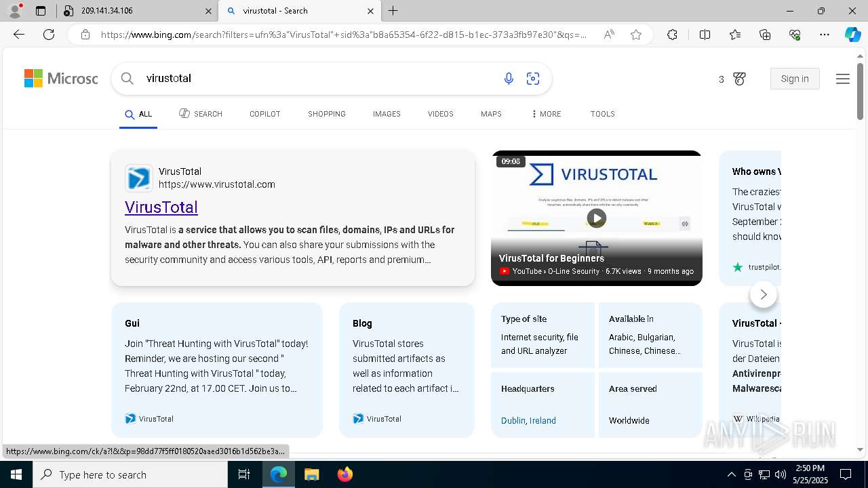Refresh the current page

click(x=49, y=35)
